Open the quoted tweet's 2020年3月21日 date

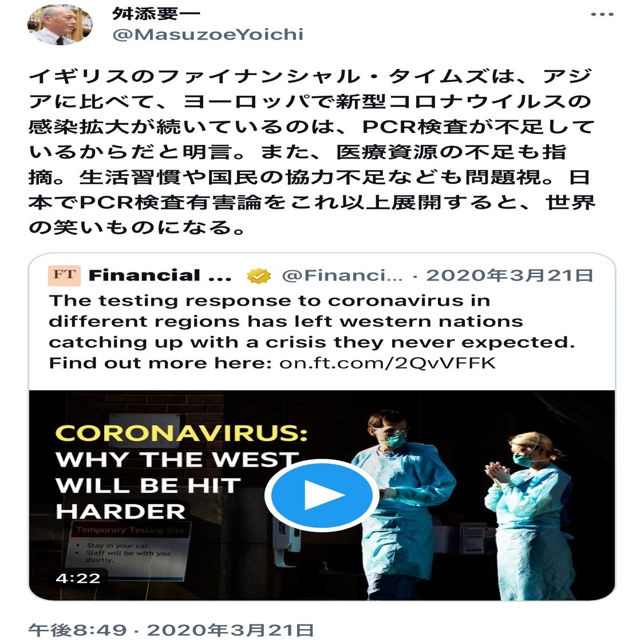point(509,275)
